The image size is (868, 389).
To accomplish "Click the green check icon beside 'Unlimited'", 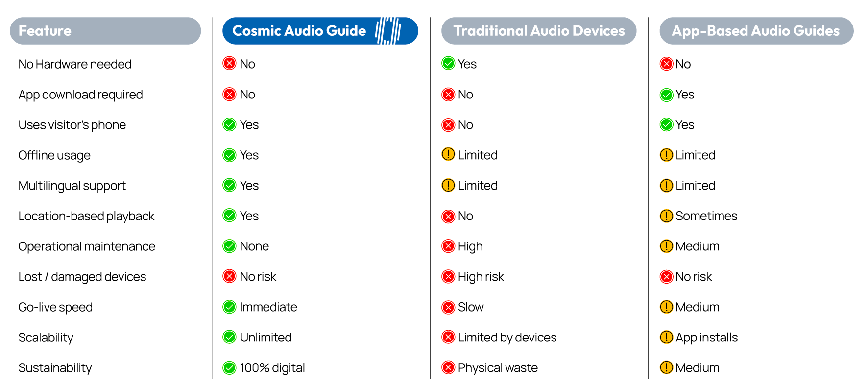I will pyautogui.click(x=229, y=337).
